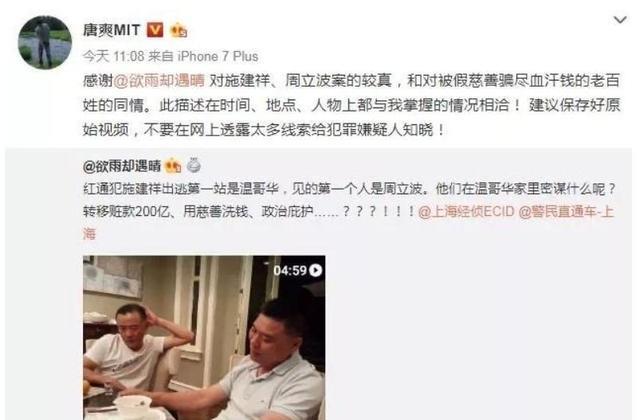
Task: Open the main post text starting with 感谢
Action: [x=351, y=105]
